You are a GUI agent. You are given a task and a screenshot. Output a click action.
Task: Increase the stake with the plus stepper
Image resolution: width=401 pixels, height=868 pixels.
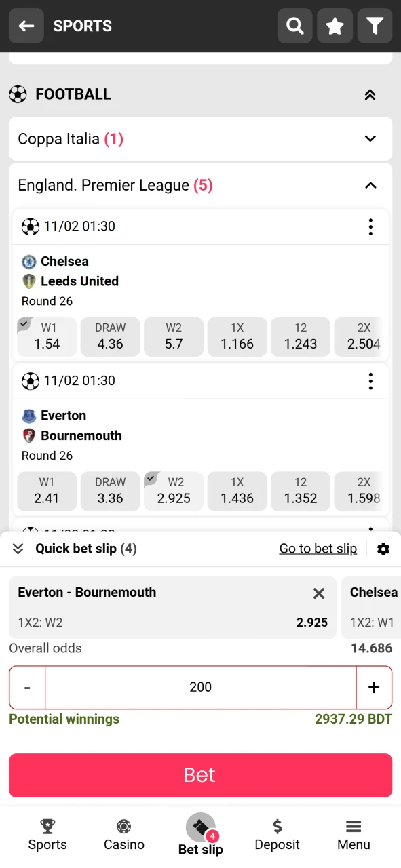point(374,687)
